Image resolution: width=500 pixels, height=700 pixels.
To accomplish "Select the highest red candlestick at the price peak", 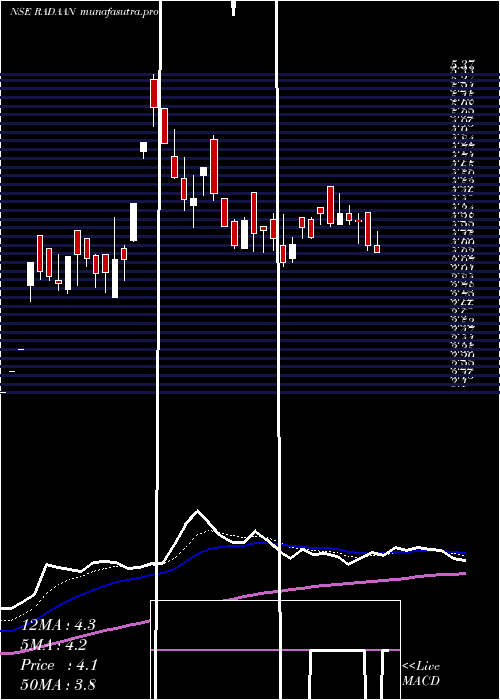I will pos(154,93).
